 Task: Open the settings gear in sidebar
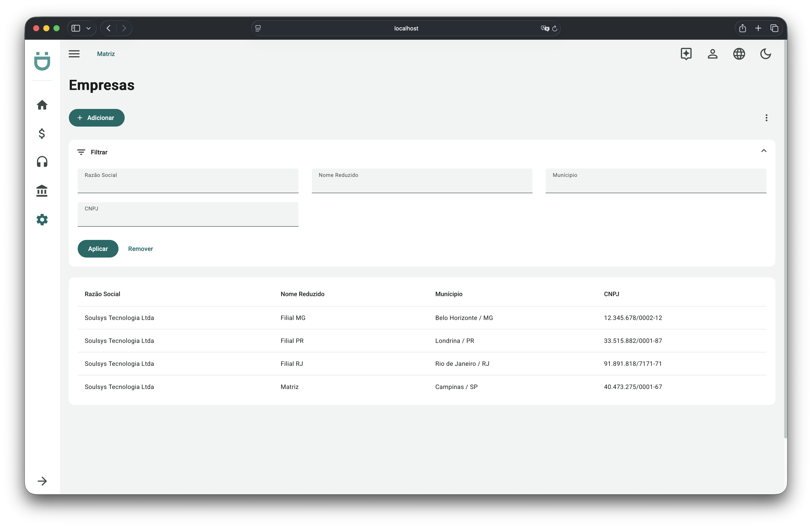pos(42,220)
